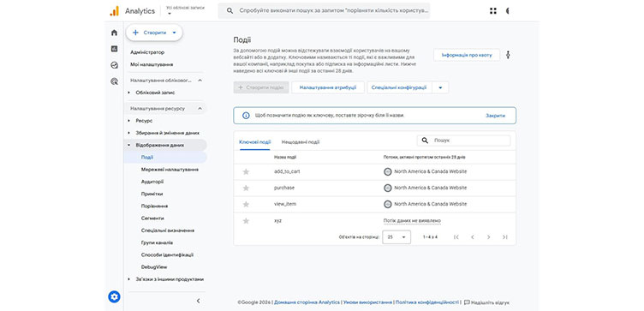Image resolution: width=644 pixels, height=311 pixels.
Task: Star the xyz event as key event
Action: click(246, 221)
